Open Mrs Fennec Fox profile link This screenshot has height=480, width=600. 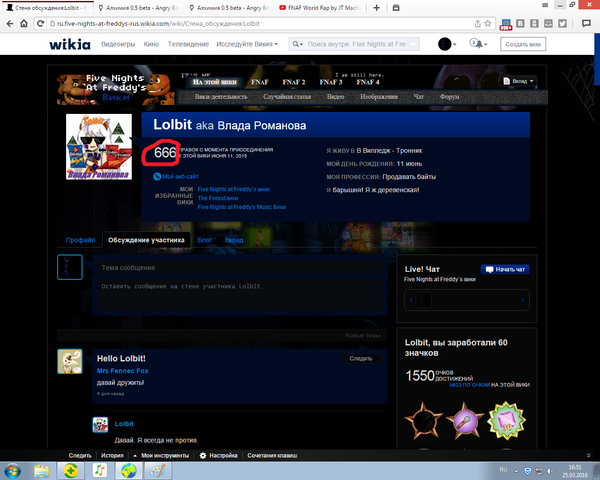click(x=122, y=371)
